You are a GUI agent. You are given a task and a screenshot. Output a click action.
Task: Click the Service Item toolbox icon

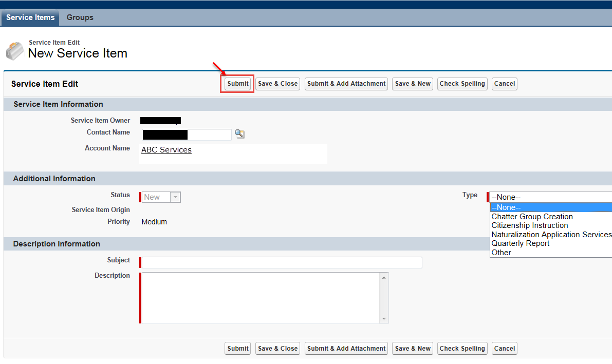point(15,51)
